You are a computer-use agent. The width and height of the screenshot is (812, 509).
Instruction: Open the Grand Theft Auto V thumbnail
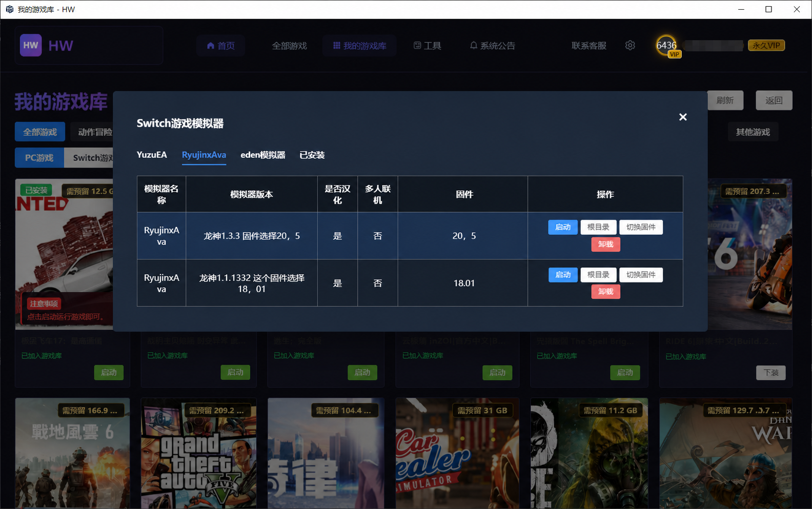(199, 454)
